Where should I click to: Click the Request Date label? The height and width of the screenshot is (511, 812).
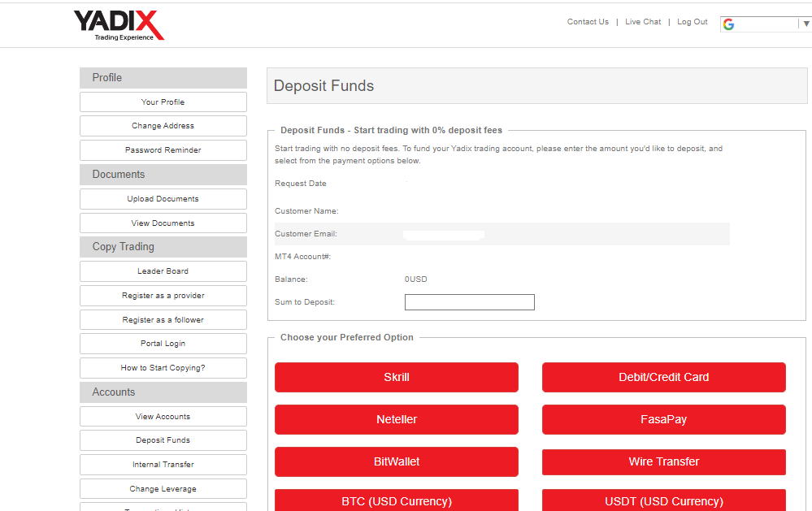[301, 184]
